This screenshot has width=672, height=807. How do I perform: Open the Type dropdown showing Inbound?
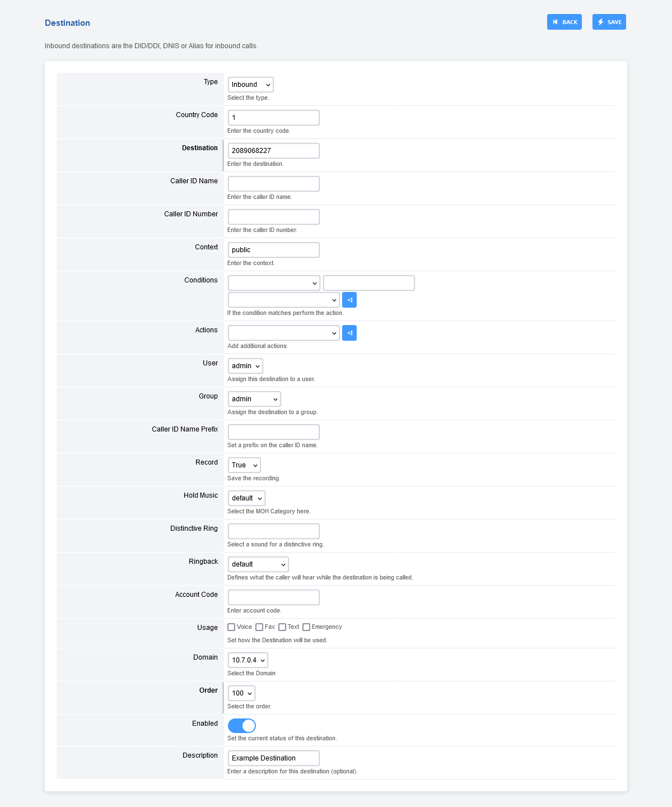(250, 85)
